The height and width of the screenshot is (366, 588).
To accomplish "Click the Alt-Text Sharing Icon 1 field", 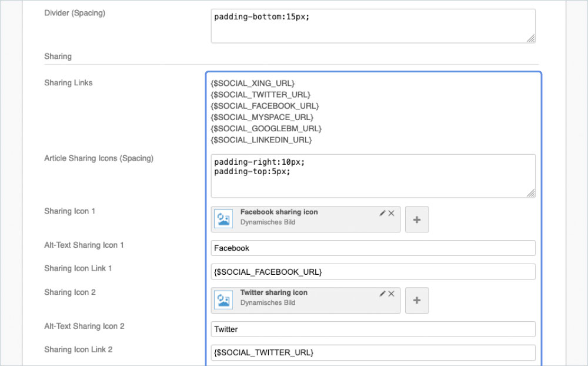I will pyautogui.click(x=373, y=248).
